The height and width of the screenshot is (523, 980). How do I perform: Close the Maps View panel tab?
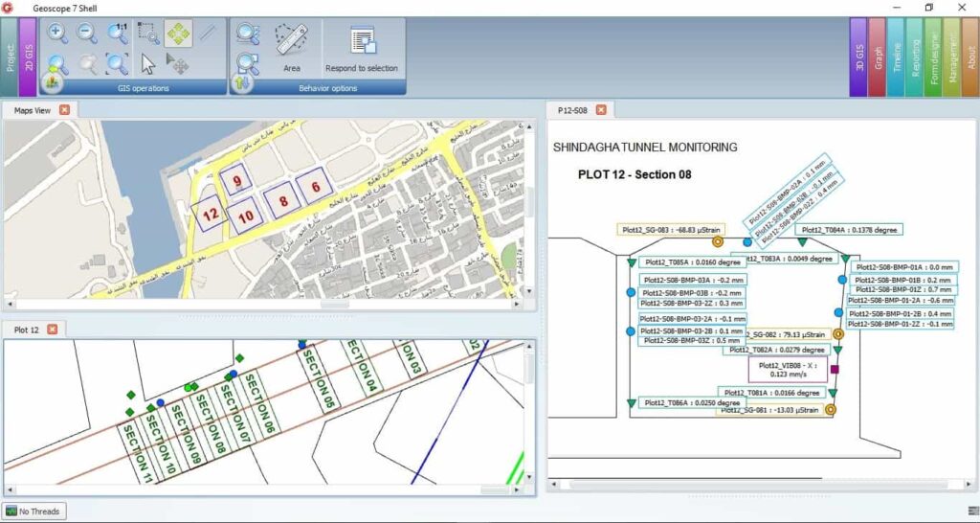64,110
